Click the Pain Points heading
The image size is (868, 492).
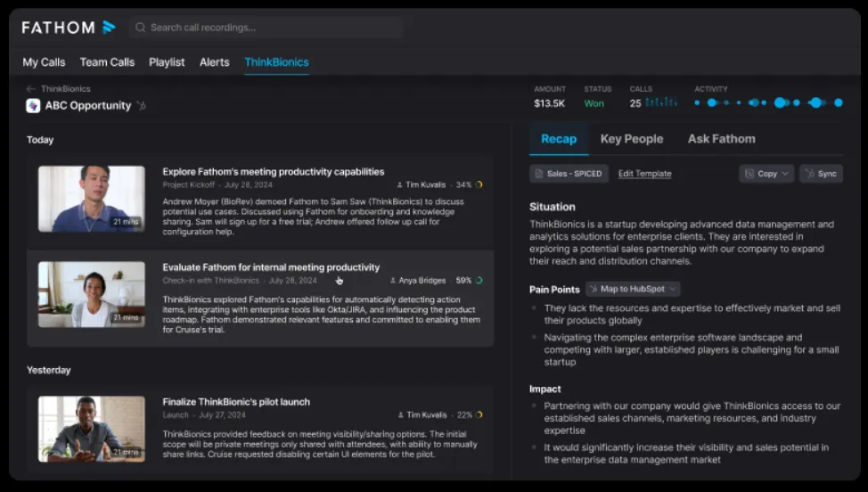(x=554, y=290)
